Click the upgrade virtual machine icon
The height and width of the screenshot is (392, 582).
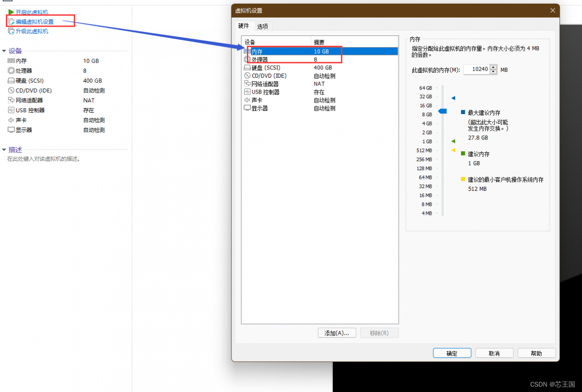(11, 31)
